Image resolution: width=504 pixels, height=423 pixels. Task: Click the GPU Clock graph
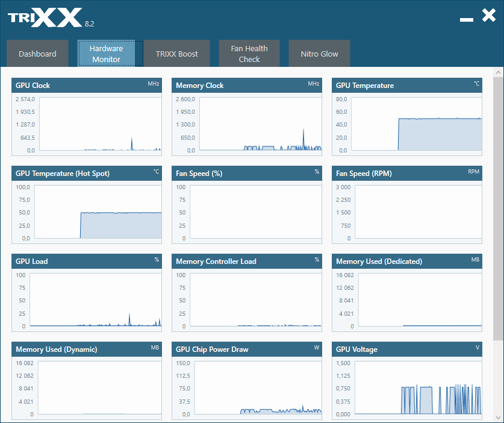pos(101,124)
